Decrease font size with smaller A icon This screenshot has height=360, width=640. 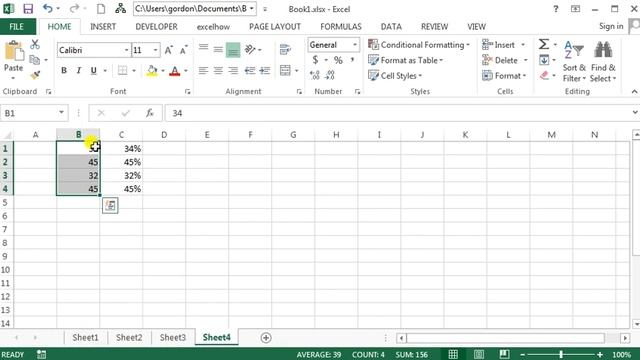pos(184,50)
